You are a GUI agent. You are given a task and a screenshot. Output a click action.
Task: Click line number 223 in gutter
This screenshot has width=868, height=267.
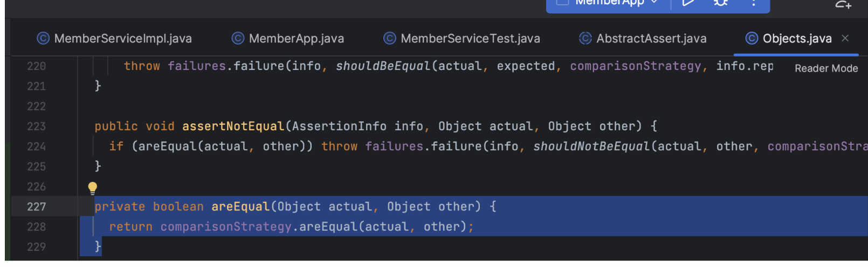pos(37,127)
